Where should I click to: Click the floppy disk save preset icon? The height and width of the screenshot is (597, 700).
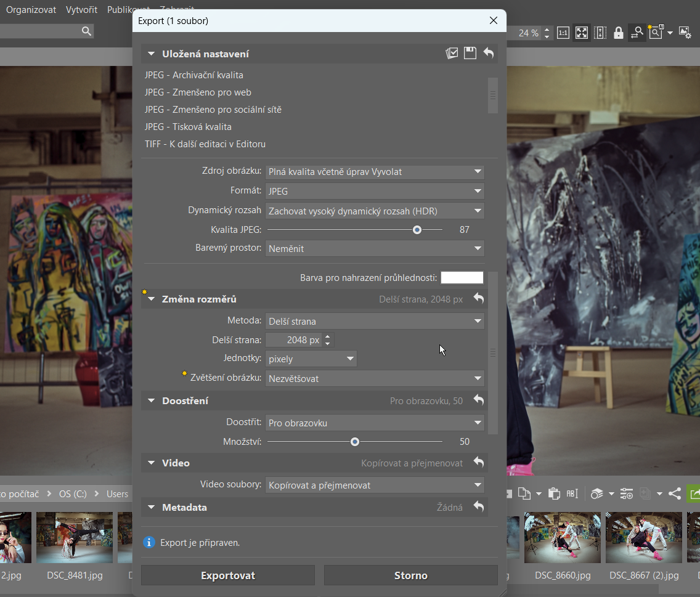pos(470,54)
